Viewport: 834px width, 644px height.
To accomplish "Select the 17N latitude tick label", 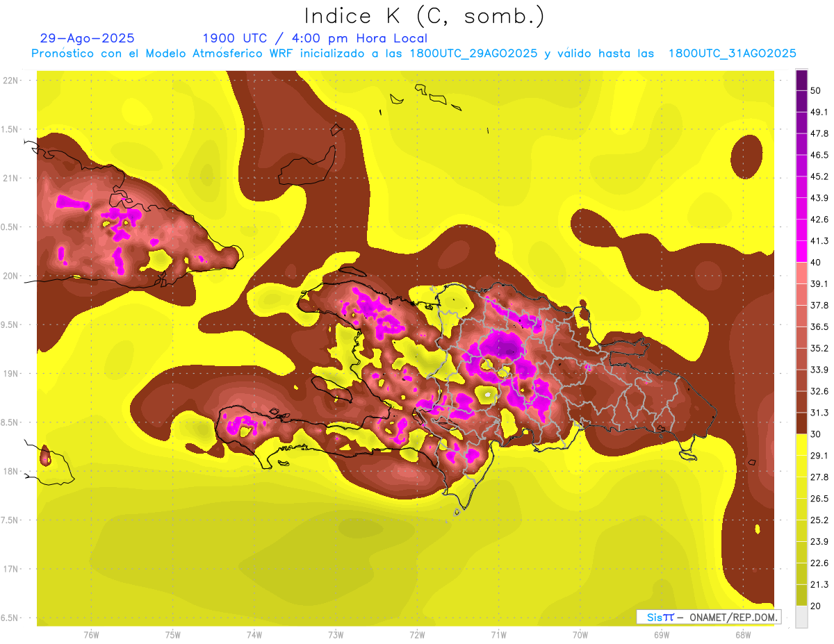I will pyautogui.click(x=11, y=569).
